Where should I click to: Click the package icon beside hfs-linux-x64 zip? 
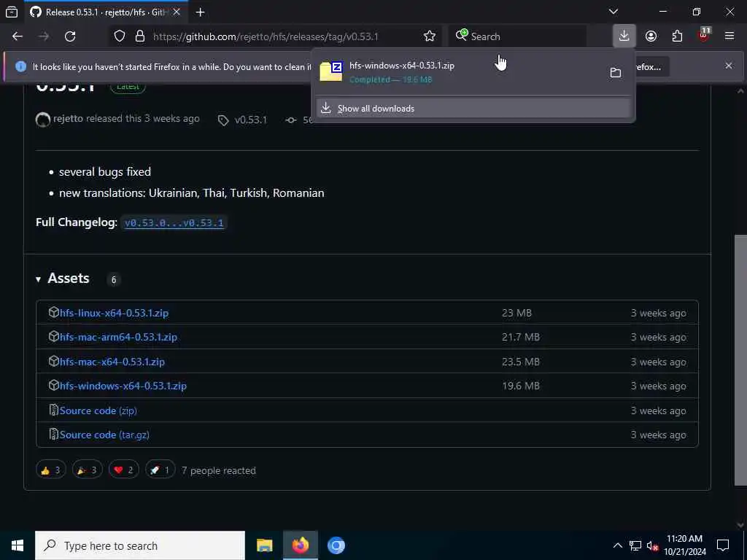coord(53,312)
